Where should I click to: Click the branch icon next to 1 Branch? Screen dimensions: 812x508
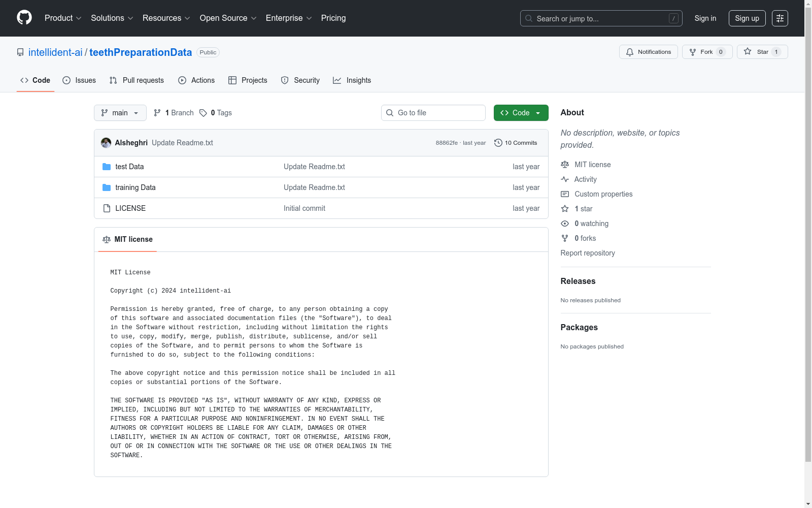pyautogui.click(x=157, y=113)
